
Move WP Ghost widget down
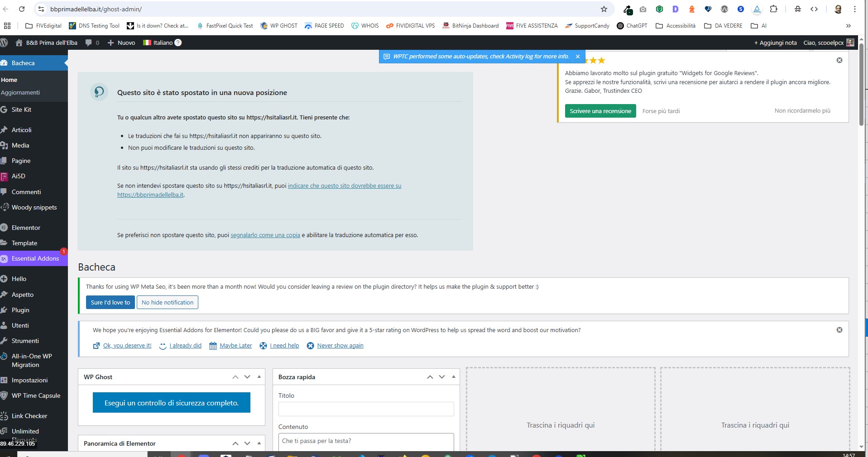click(x=247, y=377)
